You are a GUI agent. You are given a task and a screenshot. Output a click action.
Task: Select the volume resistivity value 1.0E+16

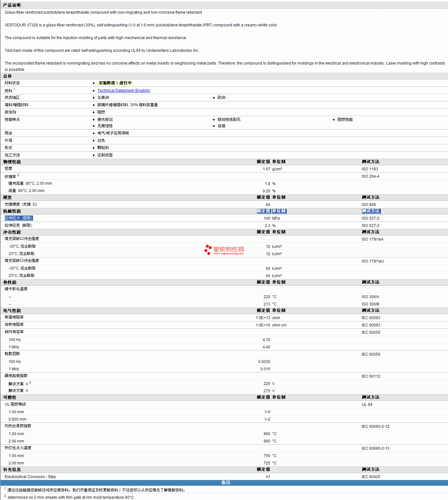click(x=263, y=325)
